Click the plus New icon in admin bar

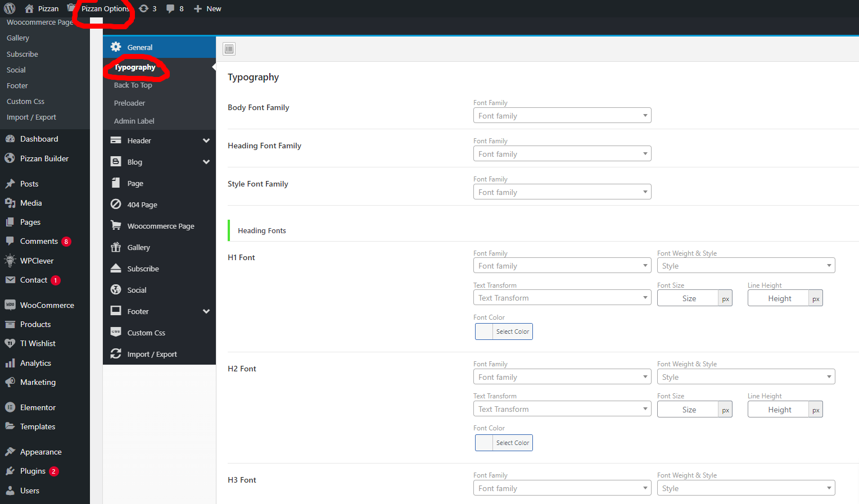(198, 8)
